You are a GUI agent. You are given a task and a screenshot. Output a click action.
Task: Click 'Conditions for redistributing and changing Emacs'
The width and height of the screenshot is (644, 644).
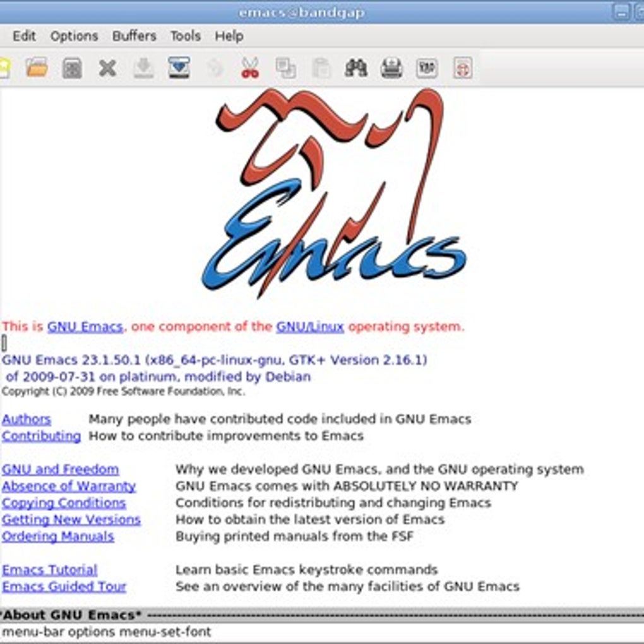click(x=333, y=503)
